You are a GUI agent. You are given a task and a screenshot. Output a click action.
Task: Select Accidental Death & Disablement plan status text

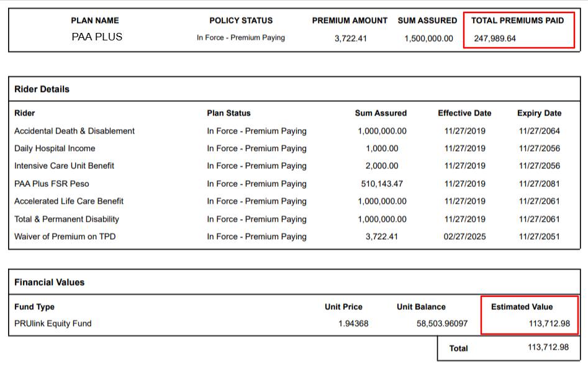pyautogui.click(x=257, y=131)
